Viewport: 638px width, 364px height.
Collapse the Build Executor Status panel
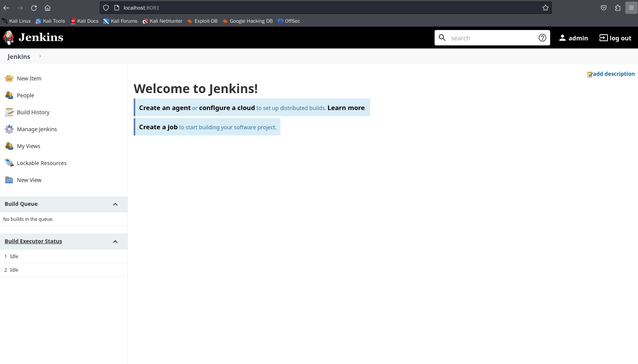[115, 242]
